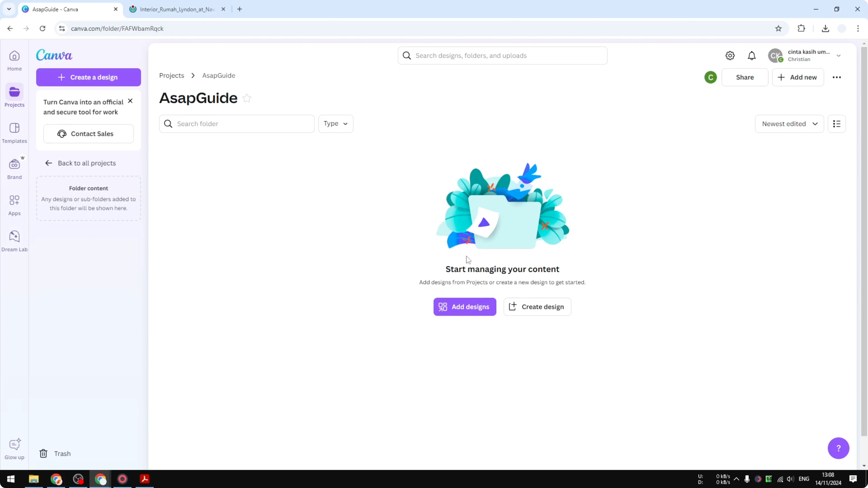868x488 pixels.
Task: Open Projects from the sidebar
Action: coord(14,96)
